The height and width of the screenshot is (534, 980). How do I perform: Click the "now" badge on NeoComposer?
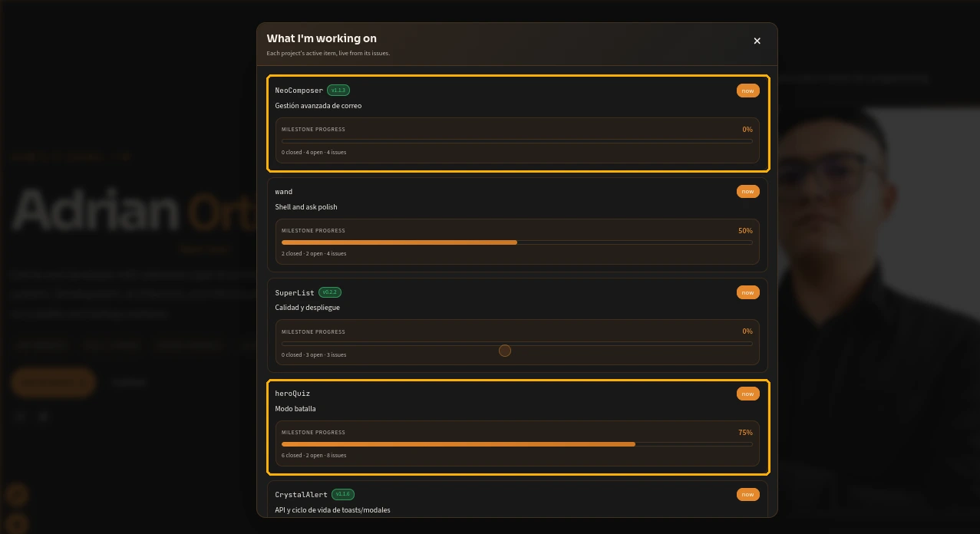point(747,91)
